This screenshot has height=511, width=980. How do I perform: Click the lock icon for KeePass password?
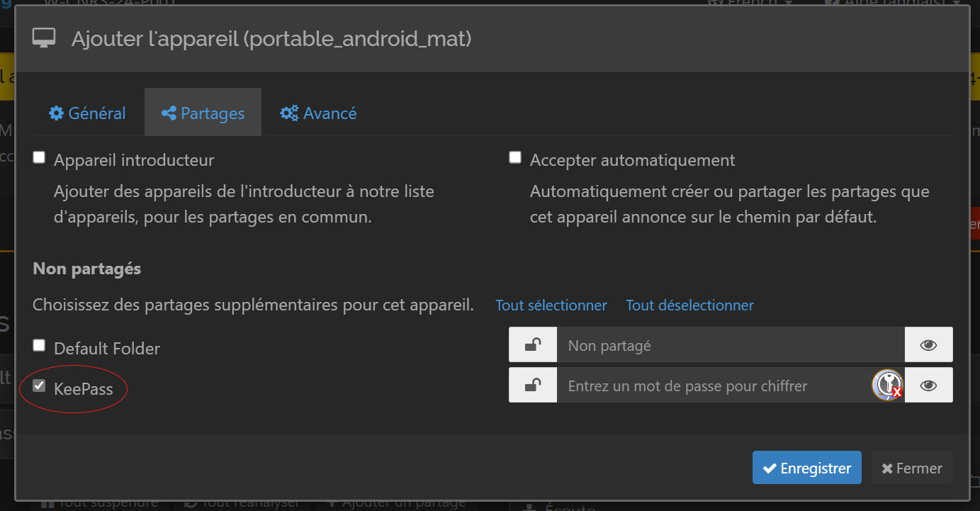click(x=533, y=386)
